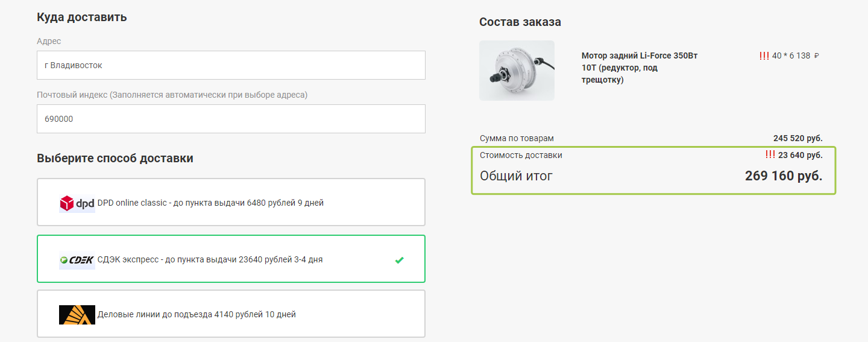Image resolution: width=868 pixels, height=342 pixels.
Task: Choose Деловые линии до подъезда delivery
Action: click(231, 314)
